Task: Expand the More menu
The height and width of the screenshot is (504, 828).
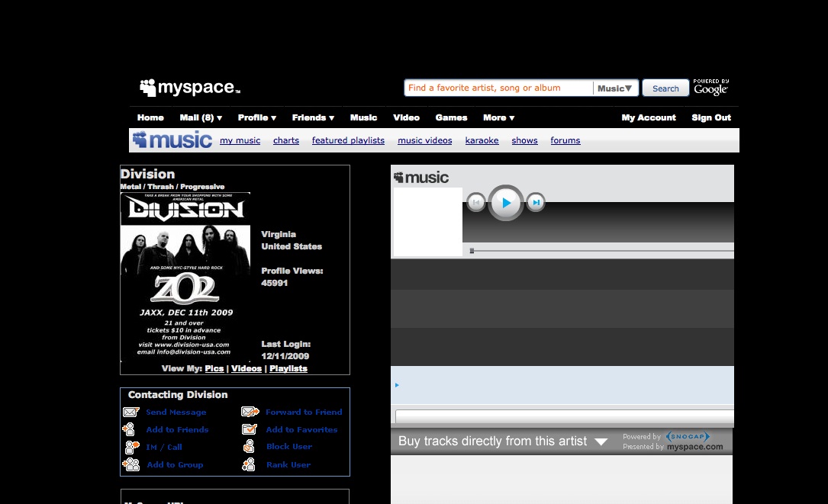Action: 498,117
